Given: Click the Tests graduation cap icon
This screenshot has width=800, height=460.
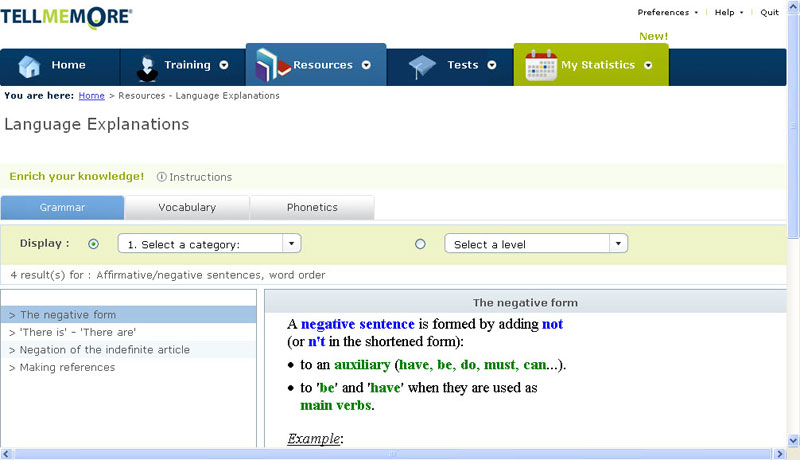Looking at the screenshot, I should (x=422, y=67).
